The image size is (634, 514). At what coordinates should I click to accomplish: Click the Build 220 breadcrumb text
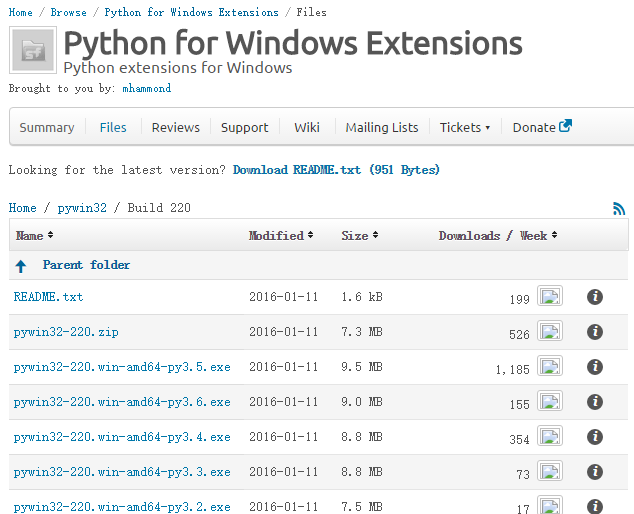(159, 208)
